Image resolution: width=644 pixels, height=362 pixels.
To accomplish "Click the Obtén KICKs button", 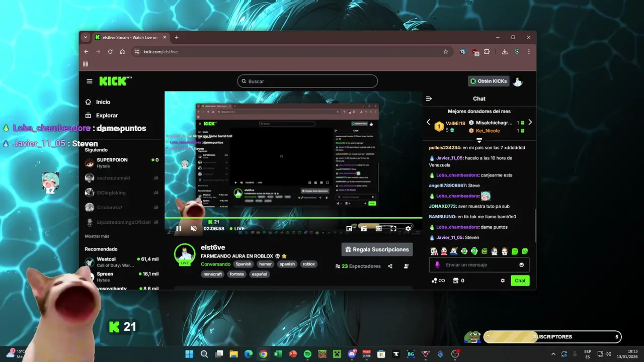I will tap(489, 81).
